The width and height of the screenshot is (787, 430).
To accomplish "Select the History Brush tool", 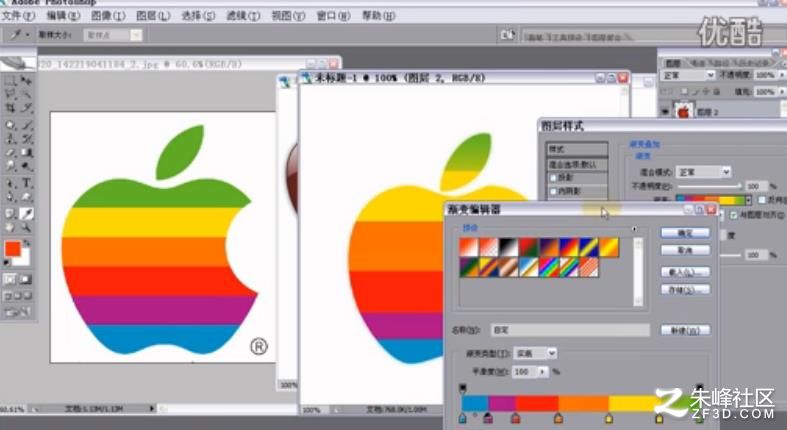I will (x=27, y=139).
